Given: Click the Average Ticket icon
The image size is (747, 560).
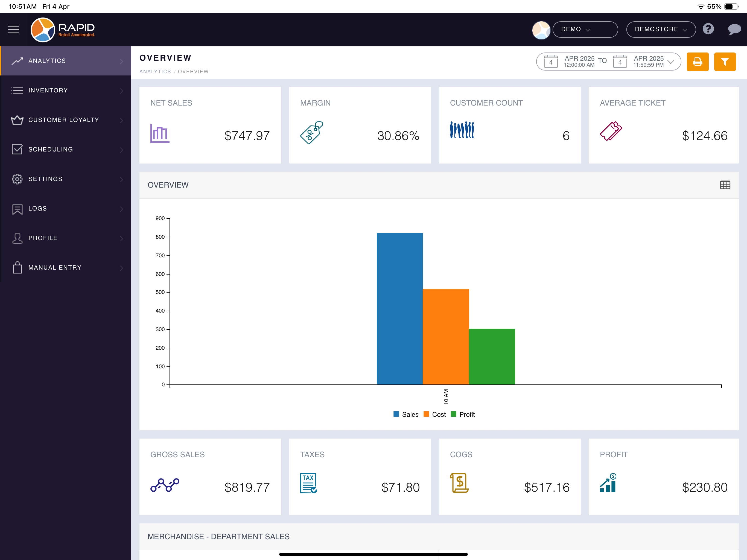Looking at the screenshot, I should pyautogui.click(x=611, y=131).
